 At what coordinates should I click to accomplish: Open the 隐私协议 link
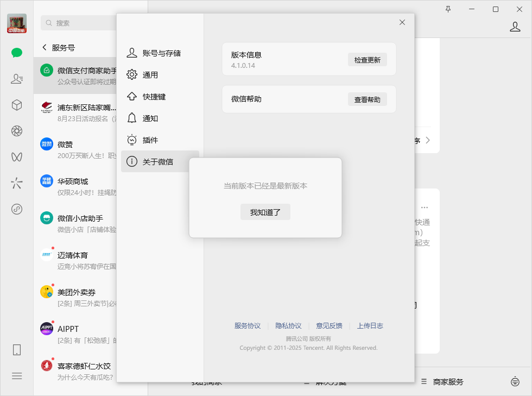288,326
